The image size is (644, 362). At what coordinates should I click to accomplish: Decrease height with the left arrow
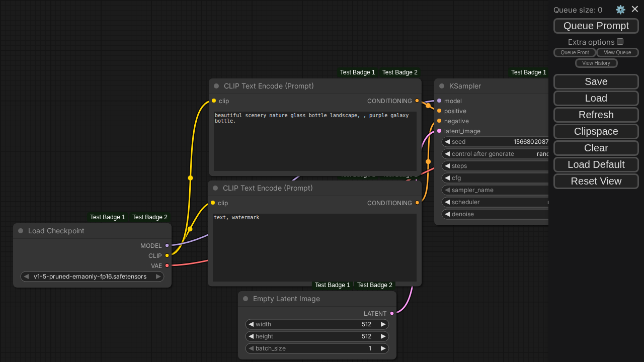251,336
